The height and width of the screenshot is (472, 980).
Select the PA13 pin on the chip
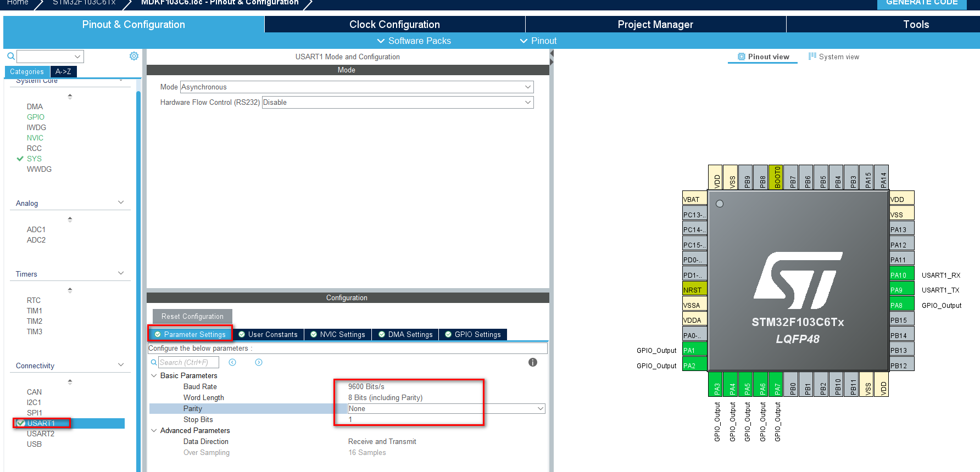coord(901,229)
